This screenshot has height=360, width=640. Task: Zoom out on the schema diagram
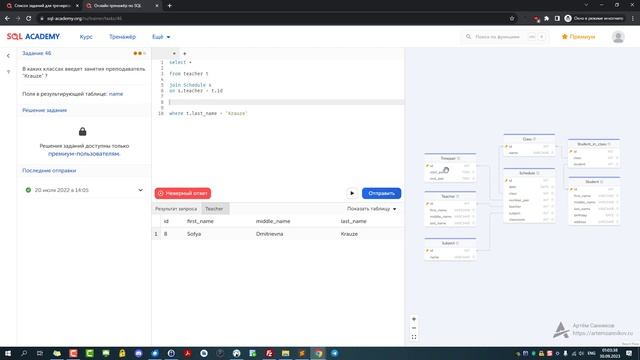coord(414,328)
